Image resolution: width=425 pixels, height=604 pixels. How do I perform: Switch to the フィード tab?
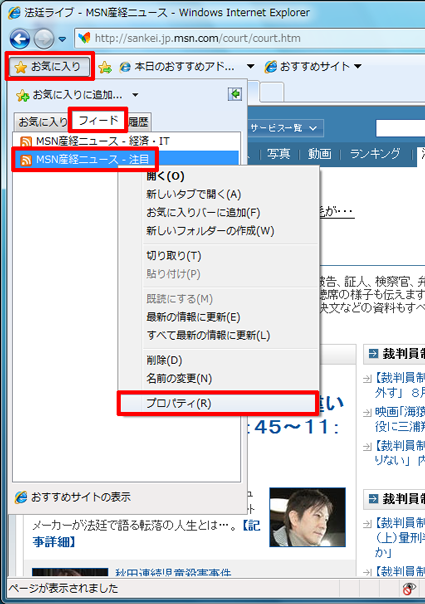pyautogui.click(x=98, y=121)
